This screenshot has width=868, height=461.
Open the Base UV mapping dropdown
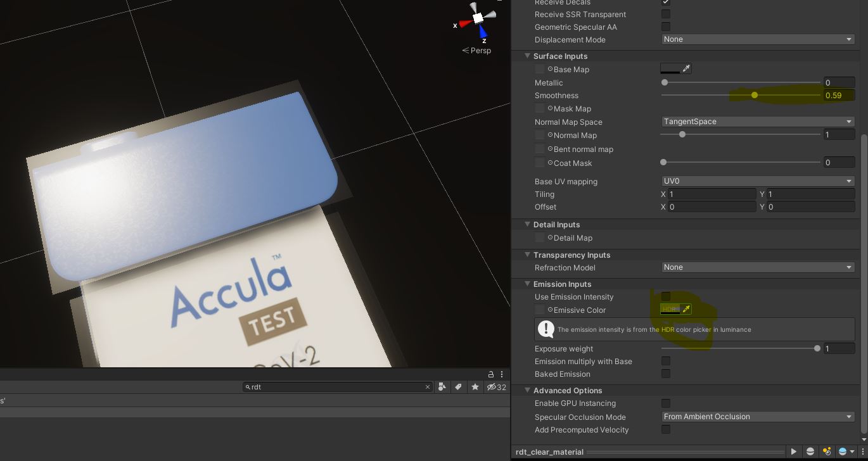(758, 181)
